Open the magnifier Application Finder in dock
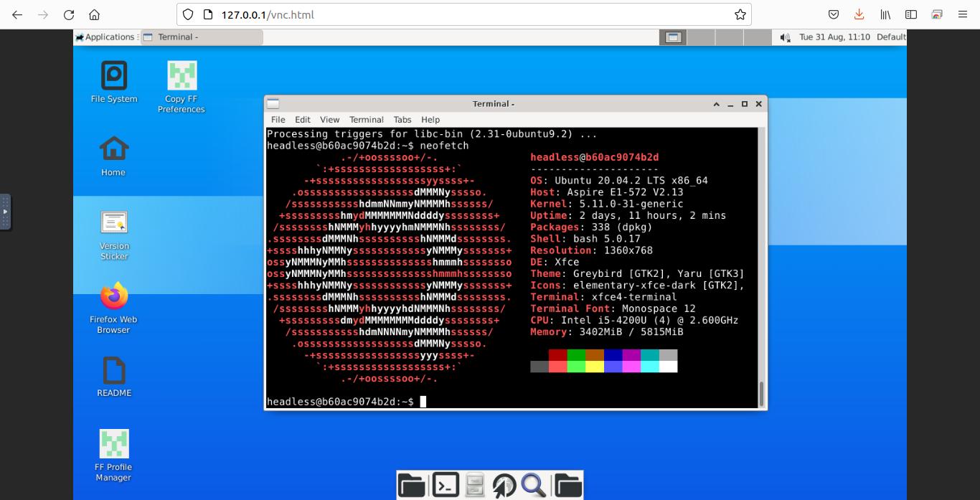Viewport: 980px width, 500px height. [x=534, y=486]
